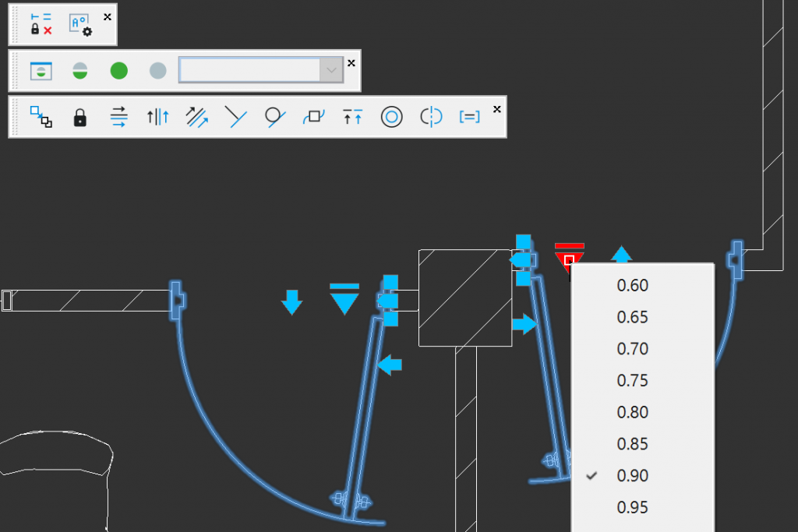Select the Tangent constraint tool

point(275,117)
